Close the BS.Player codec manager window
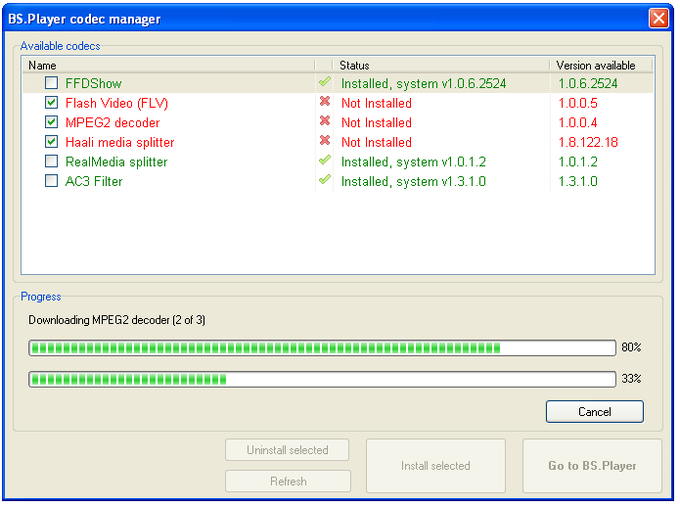The width and height of the screenshot is (680, 507). point(658,18)
